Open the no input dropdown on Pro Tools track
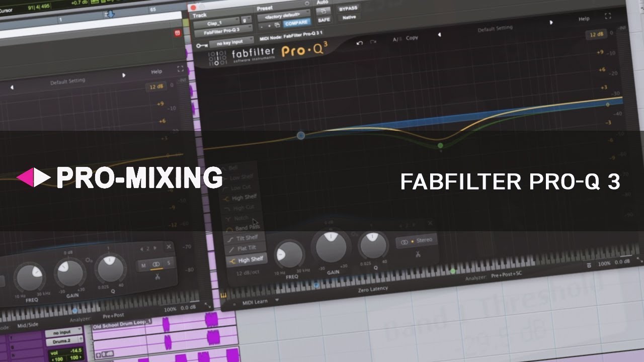This screenshot has height=362, width=644. coord(64,333)
